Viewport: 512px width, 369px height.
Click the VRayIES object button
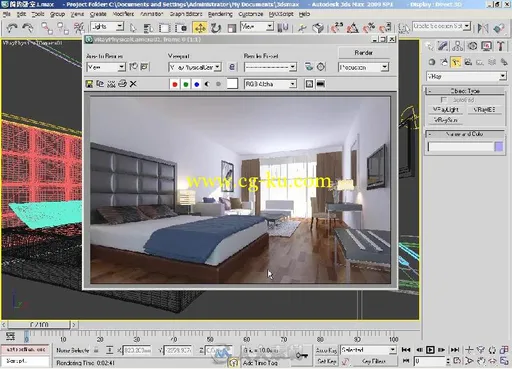[484, 110]
